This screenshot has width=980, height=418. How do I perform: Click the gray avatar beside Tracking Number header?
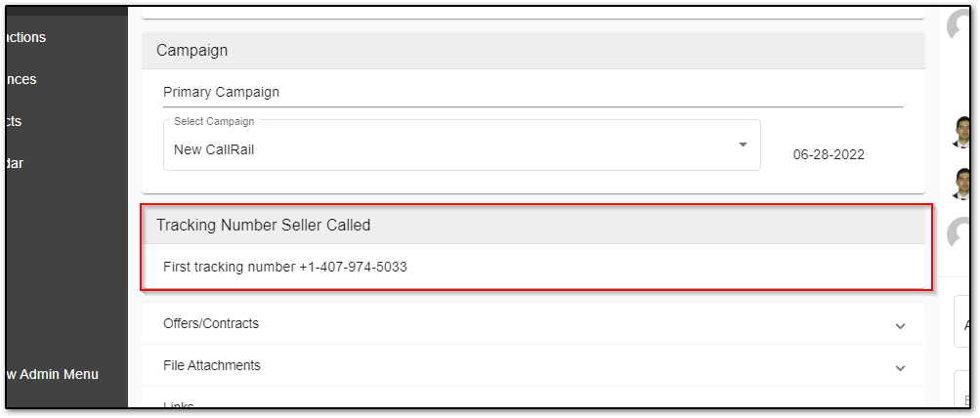[960, 232]
